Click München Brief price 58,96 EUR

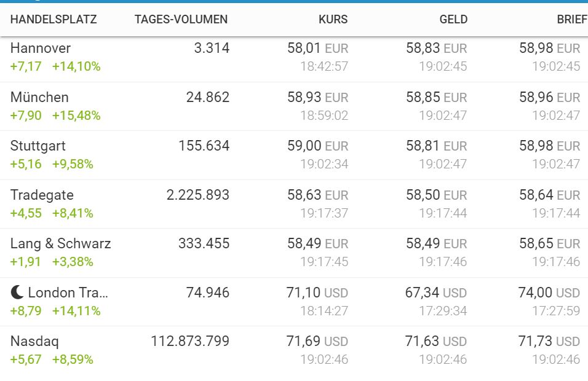[x=549, y=97]
